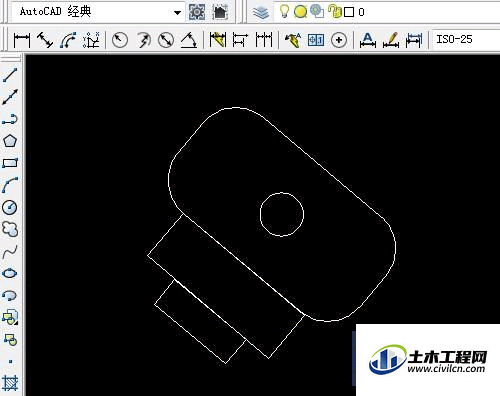The height and width of the screenshot is (396, 500).
Task: Click layer 0 color square
Action: pos(349,12)
